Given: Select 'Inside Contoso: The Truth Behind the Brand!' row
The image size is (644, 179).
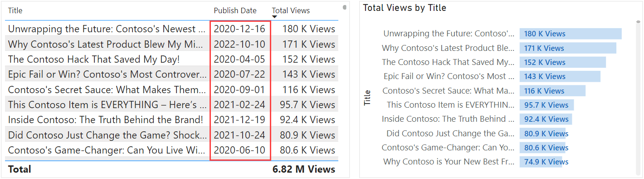Looking at the screenshot, I should click(172, 120).
